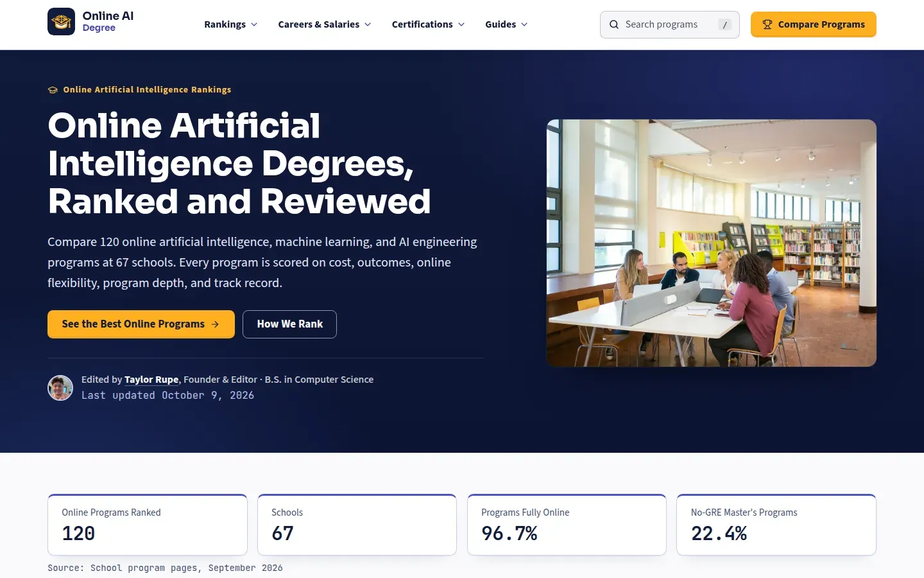Click Taylor Rupe's avatar photo
Image resolution: width=924 pixels, height=578 pixels.
[x=60, y=388]
